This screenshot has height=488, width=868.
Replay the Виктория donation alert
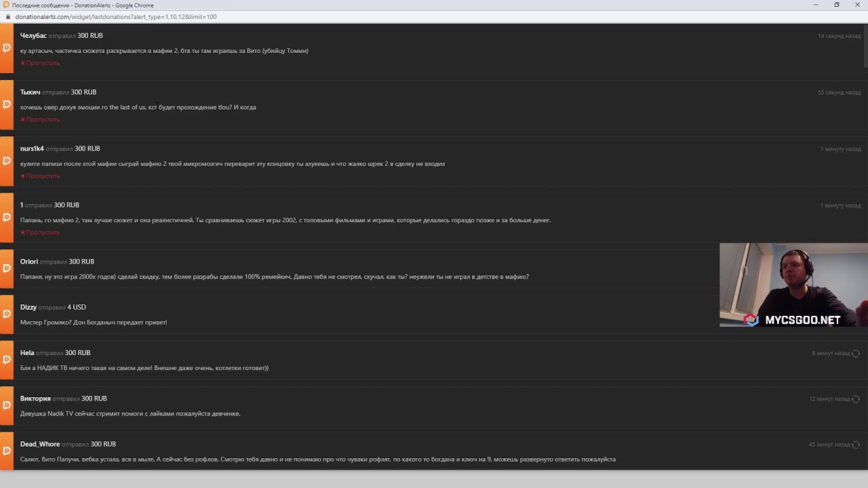(856, 399)
